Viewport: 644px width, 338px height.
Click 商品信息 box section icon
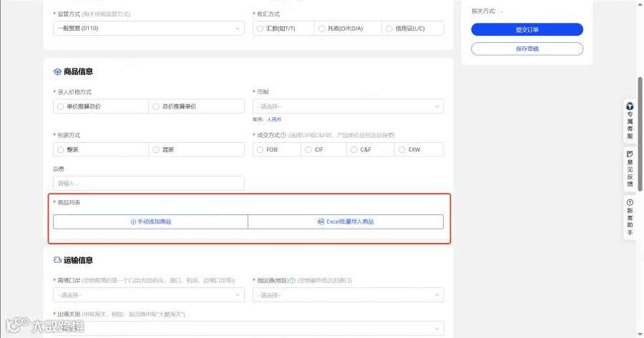coord(57,71)
